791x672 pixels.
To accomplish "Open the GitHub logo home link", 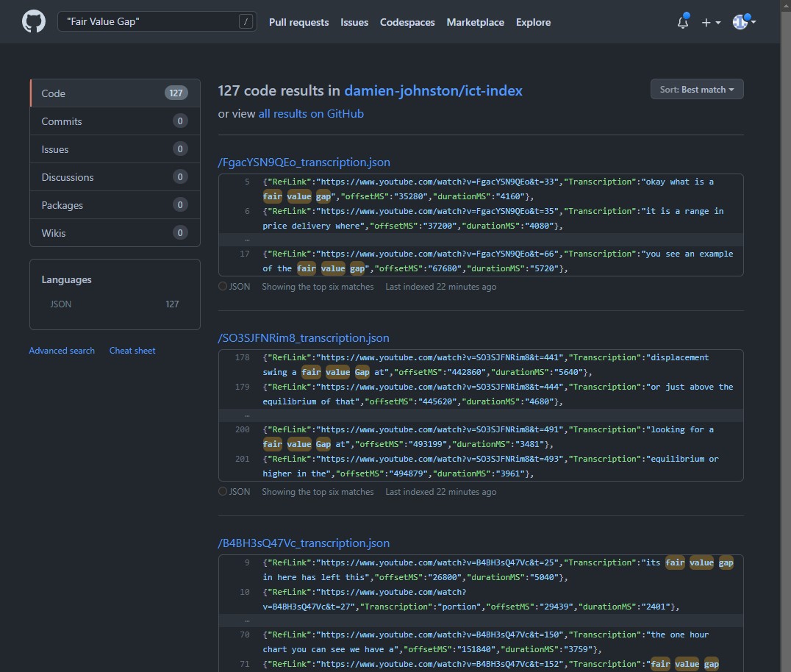I will [x=34, y=22].
